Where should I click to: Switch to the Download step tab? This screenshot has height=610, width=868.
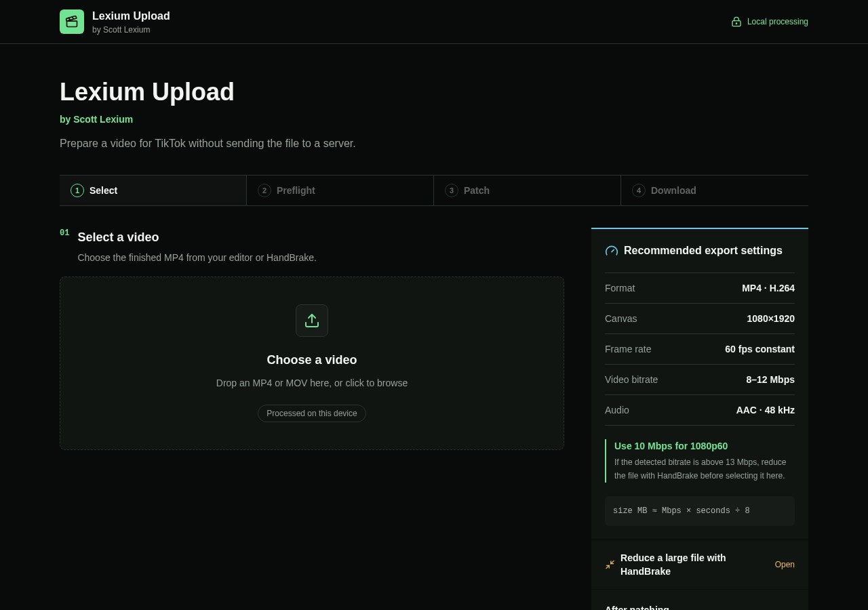(x=715, y=190)
